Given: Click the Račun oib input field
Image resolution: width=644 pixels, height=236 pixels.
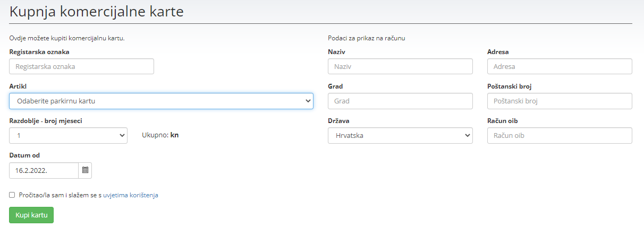Looking at the screenshot, I should pos(559,136).
